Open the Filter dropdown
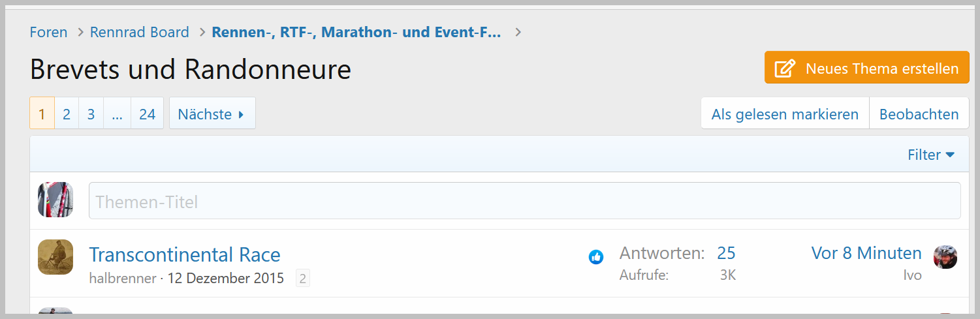 (931, 155)
